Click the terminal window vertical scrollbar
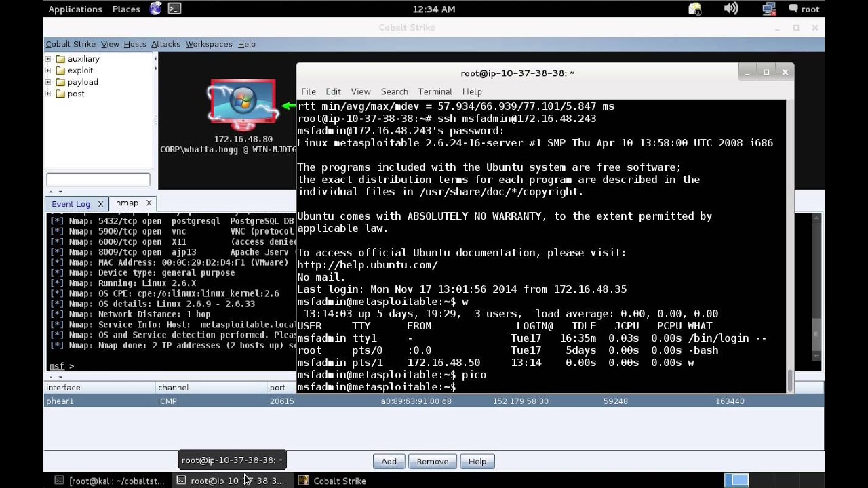The width and height of the screenshot is (868, 488). (x=790, y=245)
